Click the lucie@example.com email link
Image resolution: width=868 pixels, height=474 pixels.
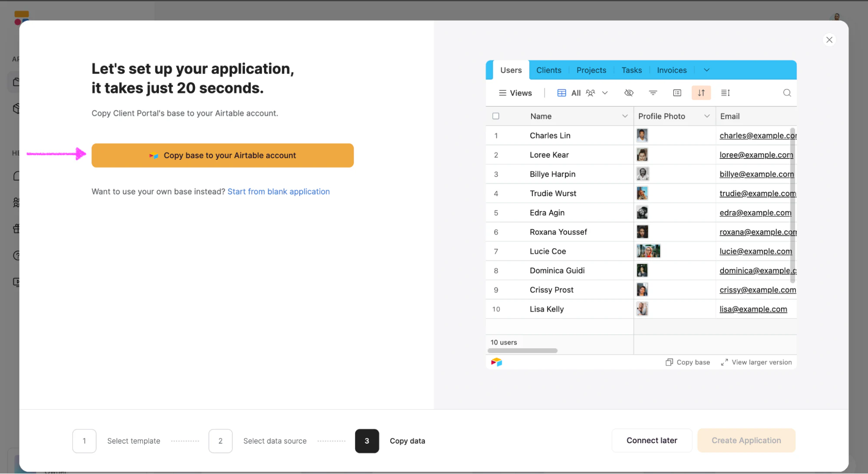(756, 251)
